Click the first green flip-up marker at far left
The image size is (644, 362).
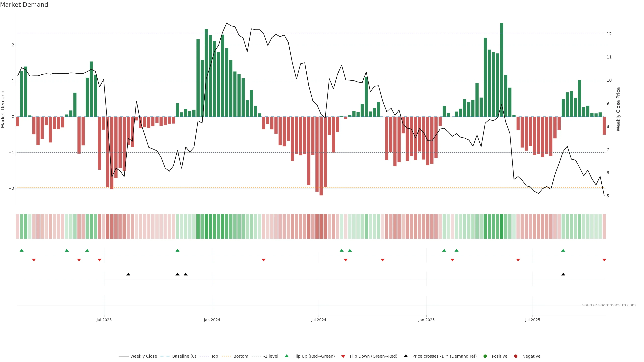point(21,250)
